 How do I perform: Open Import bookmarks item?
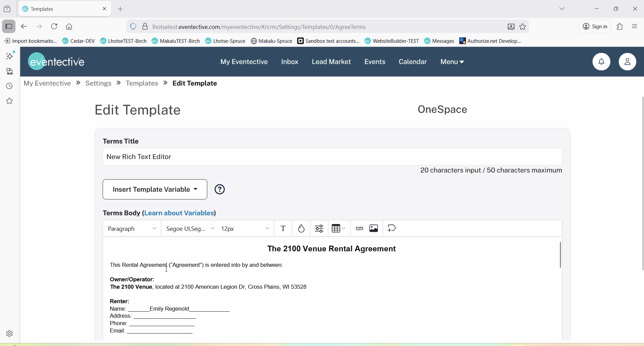(30, 41)
